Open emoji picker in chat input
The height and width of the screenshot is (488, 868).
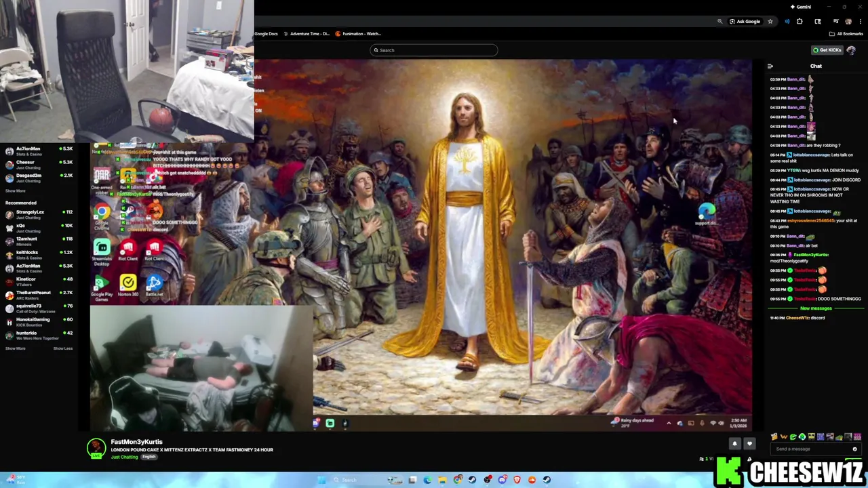pyautogui.click(x=854, y=449)
